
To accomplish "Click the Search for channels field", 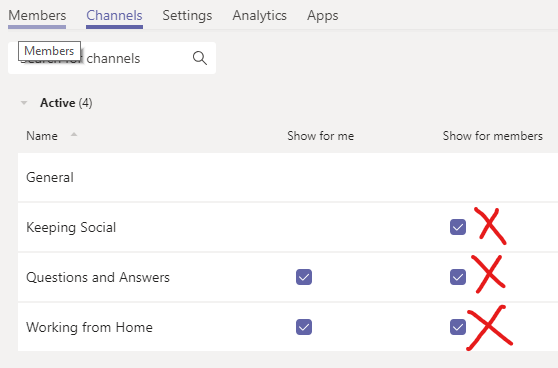I will coord(112,58).
